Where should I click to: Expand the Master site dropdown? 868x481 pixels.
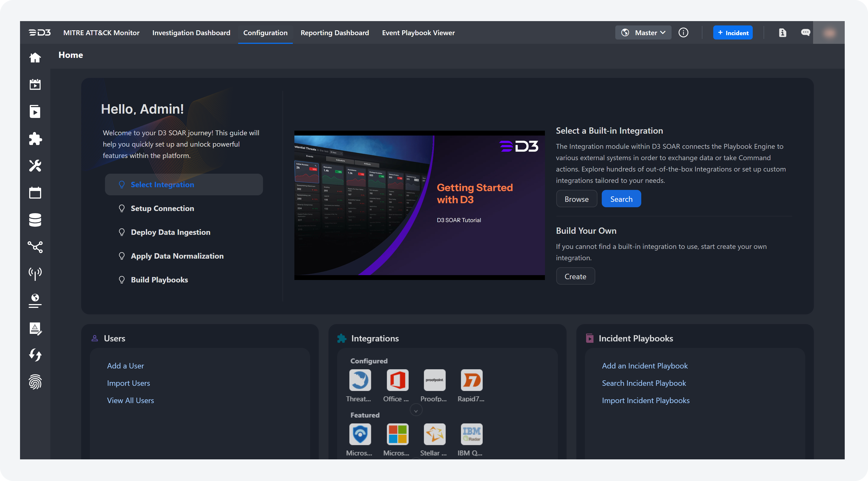643,33
